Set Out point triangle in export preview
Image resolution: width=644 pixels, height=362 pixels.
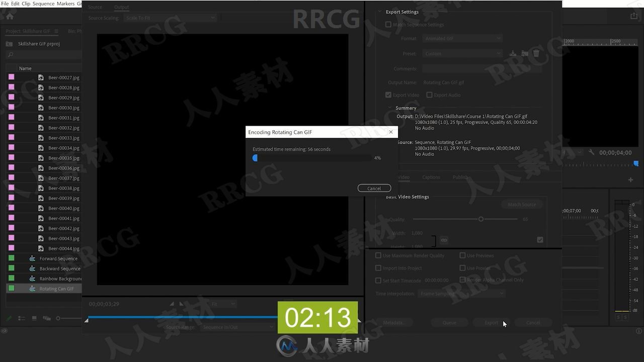point(181,304)
